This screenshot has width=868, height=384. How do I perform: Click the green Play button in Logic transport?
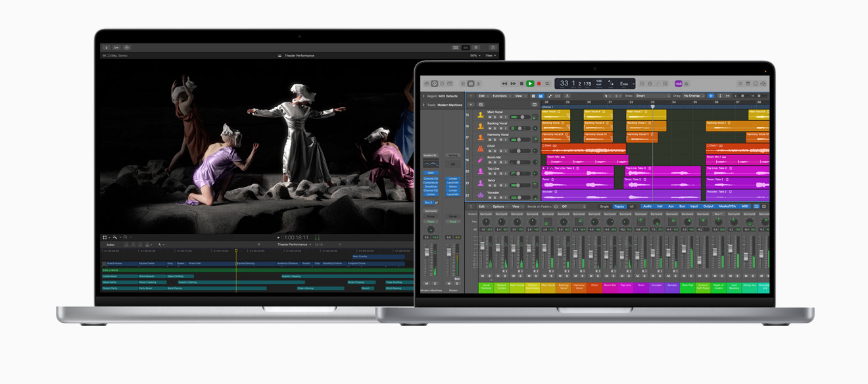point(530,84)
